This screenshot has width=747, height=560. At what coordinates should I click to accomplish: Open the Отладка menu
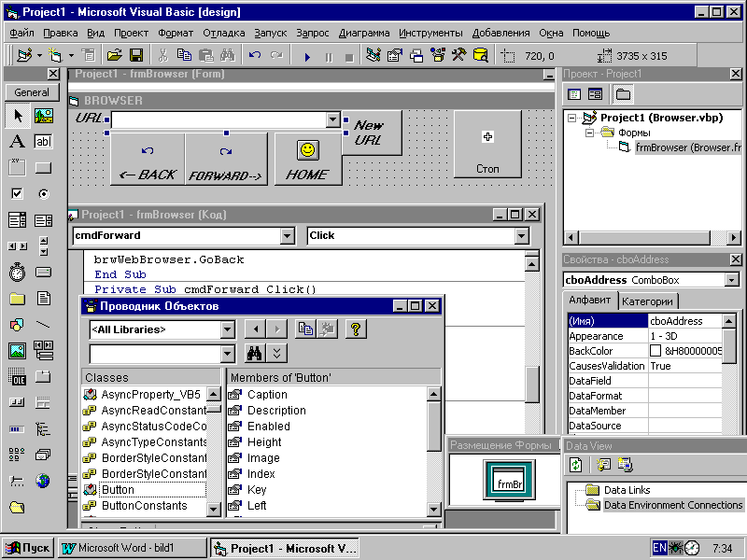pyautogui.click(x=223, y=33)
